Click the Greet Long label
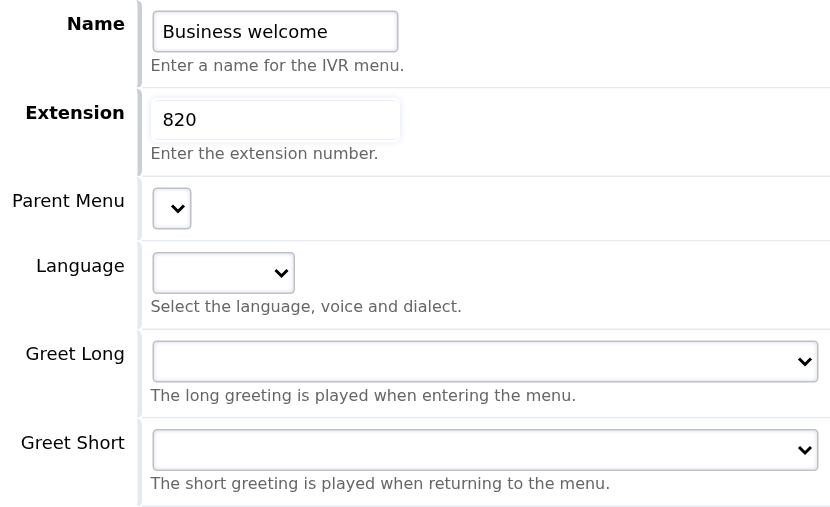This screenshot has width=830, height=507. (x=75, y=354)
